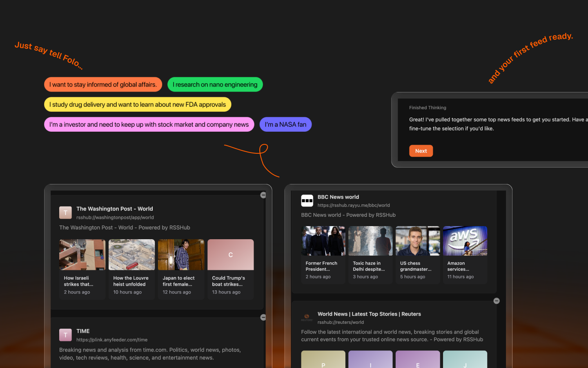The height and width of the screenshot is (368, 588).
Task: Click the Next button
Action: [x=421, y=151]
